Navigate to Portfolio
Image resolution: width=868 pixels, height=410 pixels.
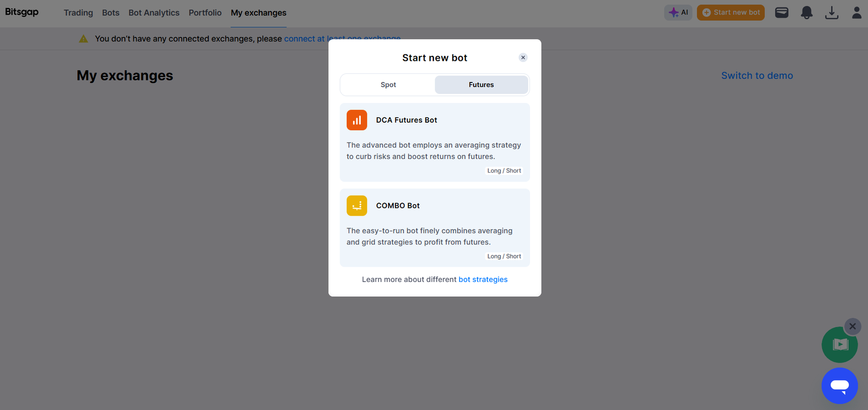tap(205, 12)
